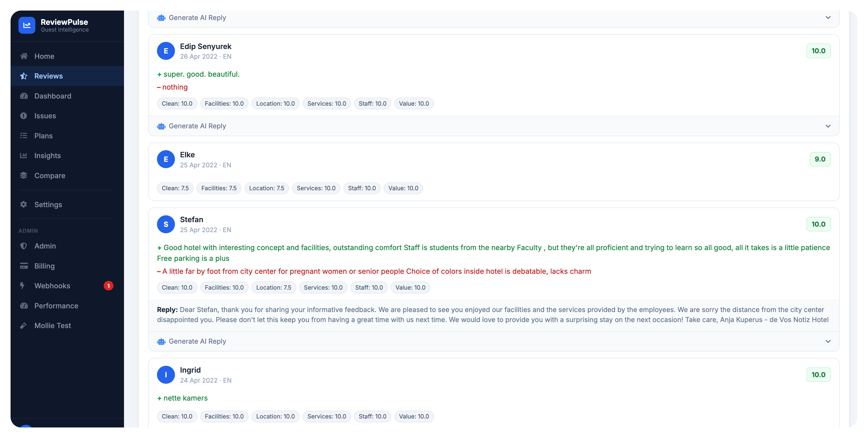Open the Issues section
Viewport: 868px width, 438px height.
pyautogui.click(x=67, y=115)
